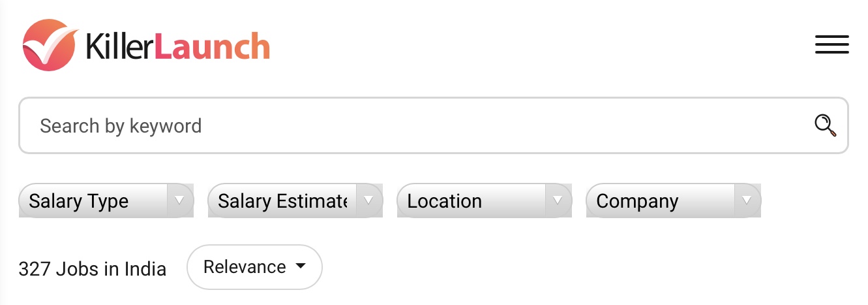Viewport: 868px width, 305px height.
Task: Click the Company filter arrow icon
Action: tap(747, 201)
